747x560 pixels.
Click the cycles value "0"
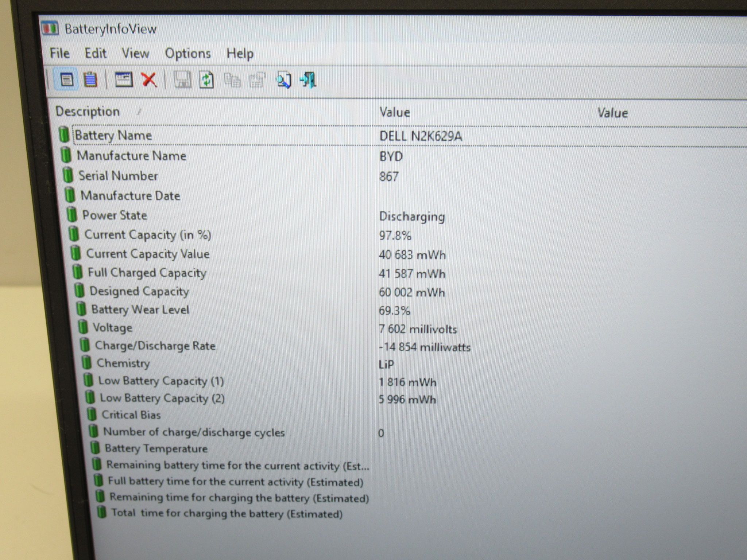tap(381, 433)
